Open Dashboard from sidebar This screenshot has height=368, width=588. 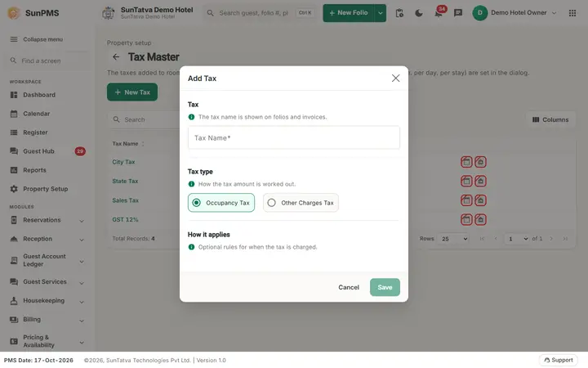click(x=39, y=95)
